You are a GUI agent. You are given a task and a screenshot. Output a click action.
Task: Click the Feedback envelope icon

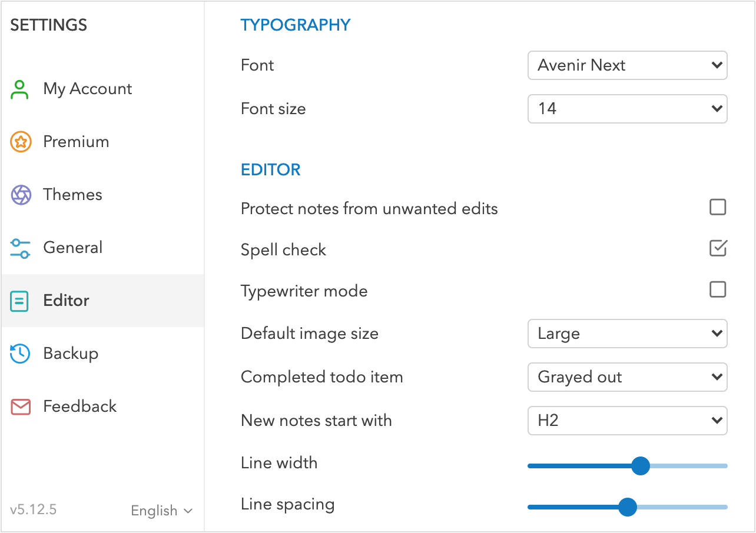(x=21, y=407)
